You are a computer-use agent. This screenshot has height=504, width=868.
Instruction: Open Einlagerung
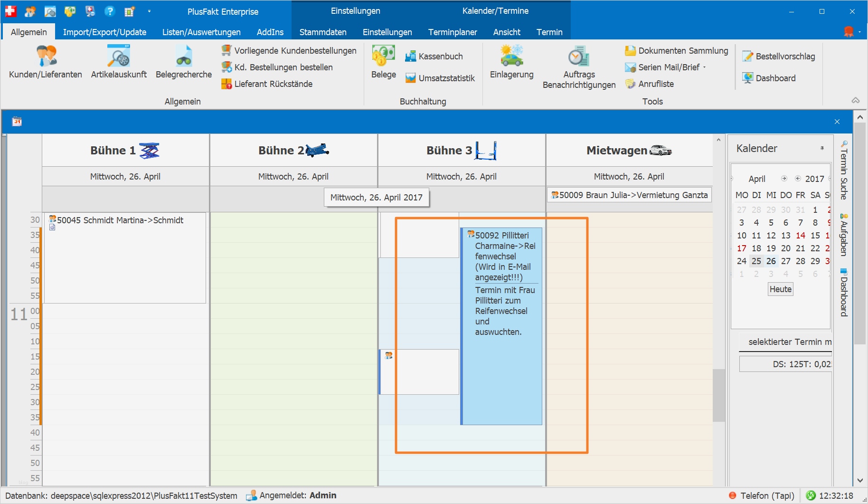[x=512, y=62]
